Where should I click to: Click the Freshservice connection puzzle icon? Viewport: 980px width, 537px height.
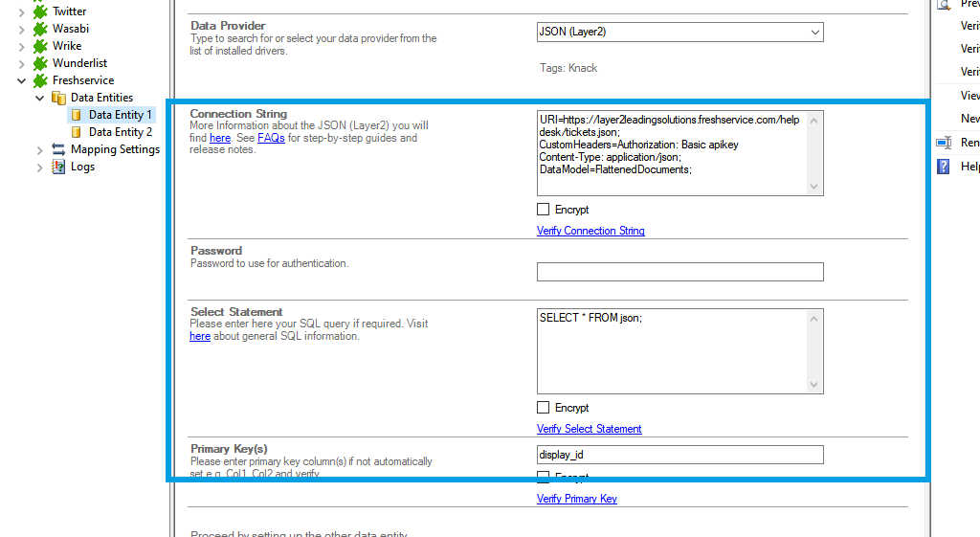coord(40,80)
